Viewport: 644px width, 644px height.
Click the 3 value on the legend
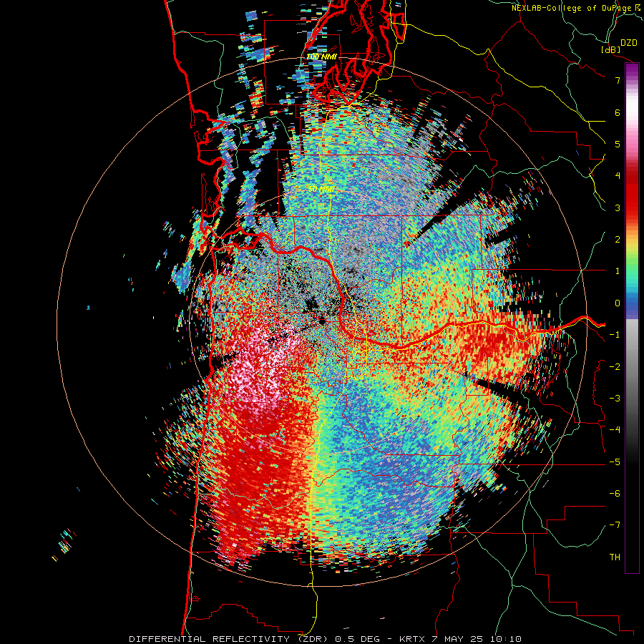[618, 208]
